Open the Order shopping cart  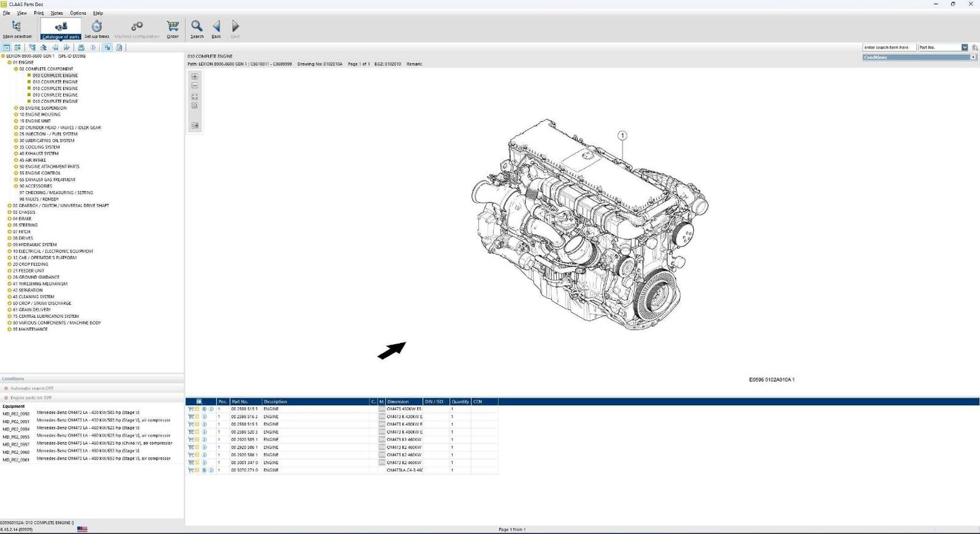click(x=173, y=29)
